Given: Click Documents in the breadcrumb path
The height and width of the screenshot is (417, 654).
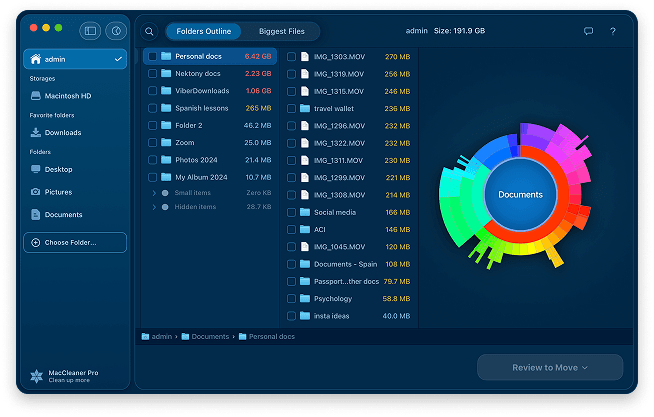Looking at the screenshot, I should [209, 337].
